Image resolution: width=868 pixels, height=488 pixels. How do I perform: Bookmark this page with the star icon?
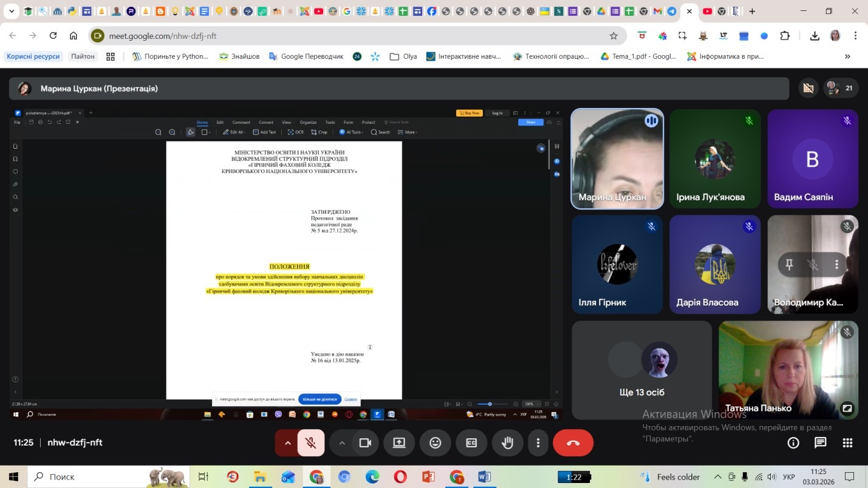point(613,36)
